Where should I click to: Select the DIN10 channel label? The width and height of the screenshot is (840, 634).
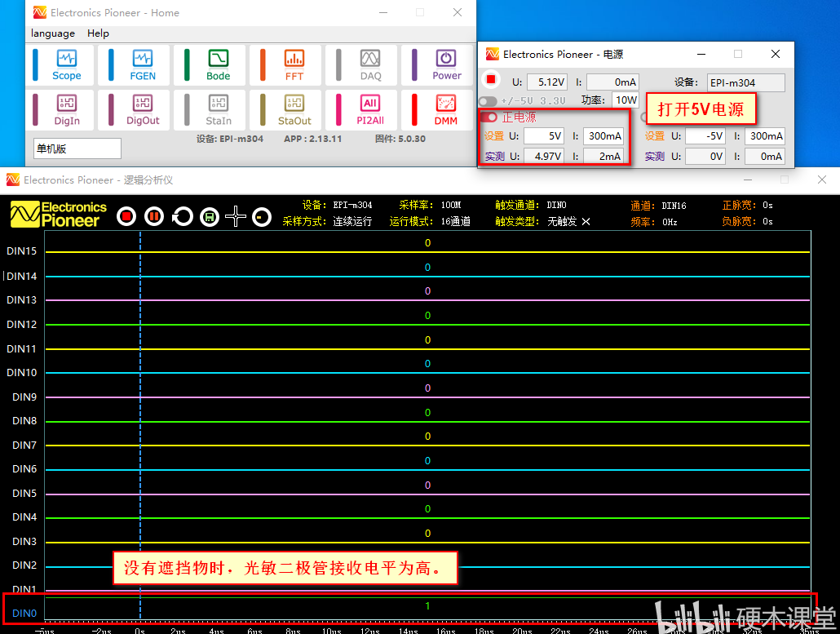pyautogui.click(x=21, y=372)
